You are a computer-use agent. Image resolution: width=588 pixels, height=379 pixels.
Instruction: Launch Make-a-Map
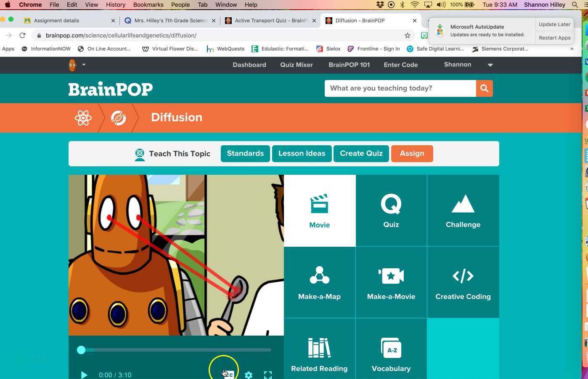click(x=319, y=282)
